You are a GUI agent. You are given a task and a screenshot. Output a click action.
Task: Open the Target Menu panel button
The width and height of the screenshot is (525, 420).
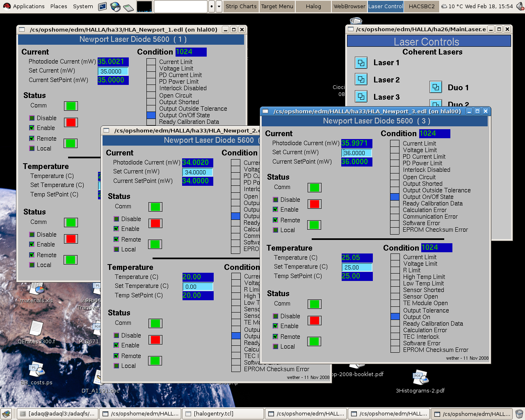pos(277,6)
